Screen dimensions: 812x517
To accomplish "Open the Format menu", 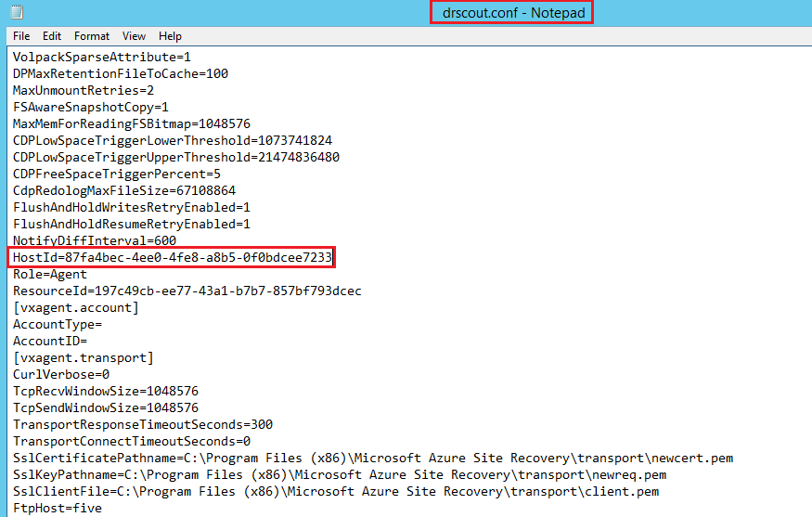I will point(92,36).
